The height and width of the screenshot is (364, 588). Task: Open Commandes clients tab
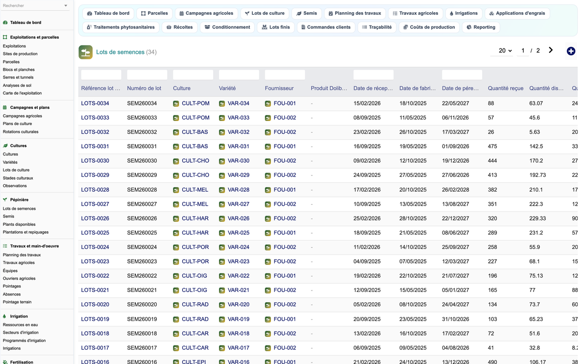(x=326, y=27)
